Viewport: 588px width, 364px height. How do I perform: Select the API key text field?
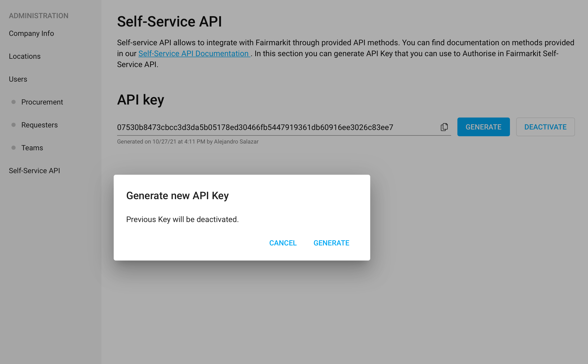tap(284, 127)
